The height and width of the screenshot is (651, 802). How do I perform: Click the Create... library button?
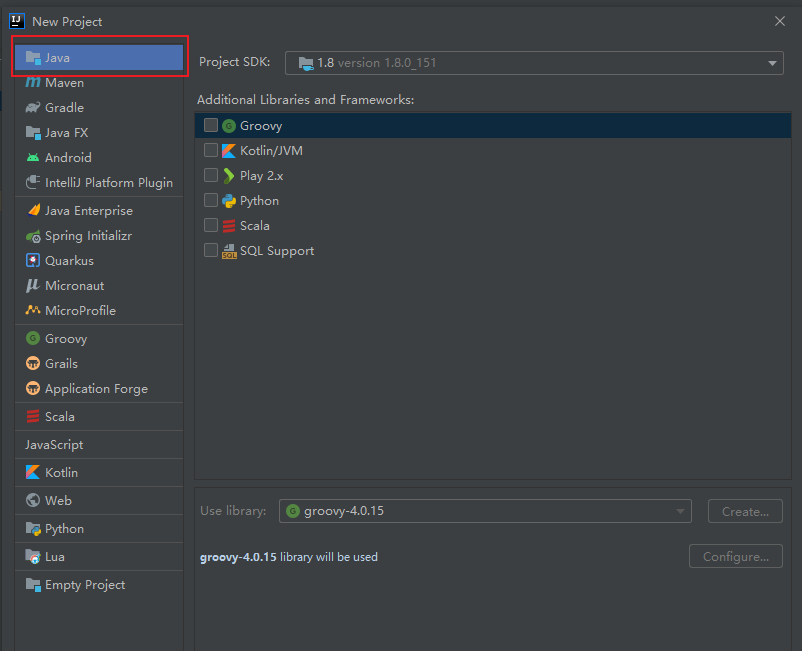coord(745,511)
